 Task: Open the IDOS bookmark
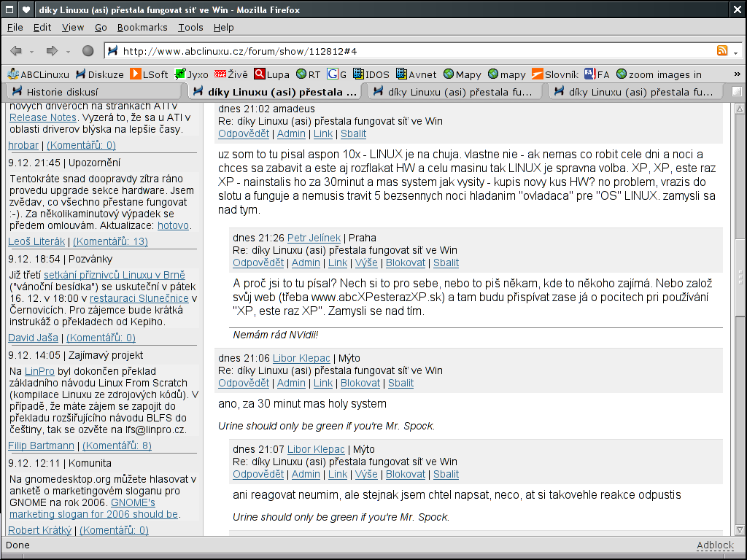[x=371, y=74]
